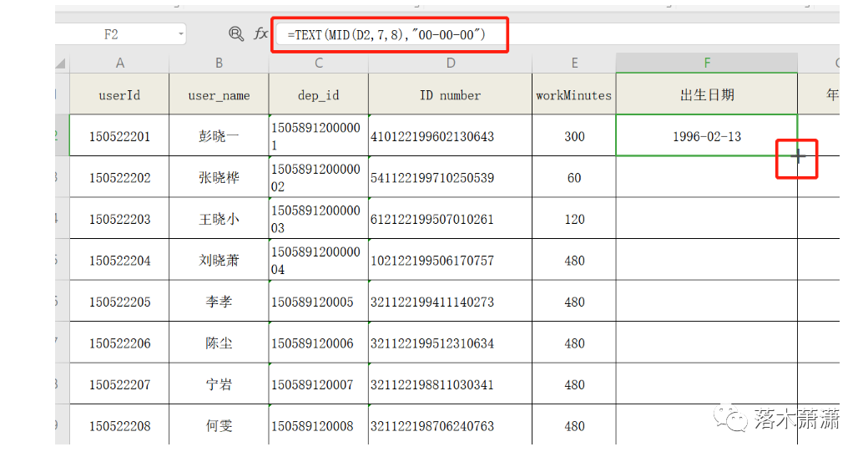Select column E header

point(574,63)
